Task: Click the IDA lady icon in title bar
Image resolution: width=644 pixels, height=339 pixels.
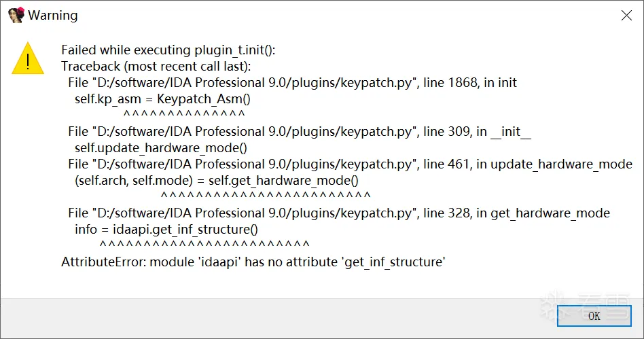Action: point(16,15)
